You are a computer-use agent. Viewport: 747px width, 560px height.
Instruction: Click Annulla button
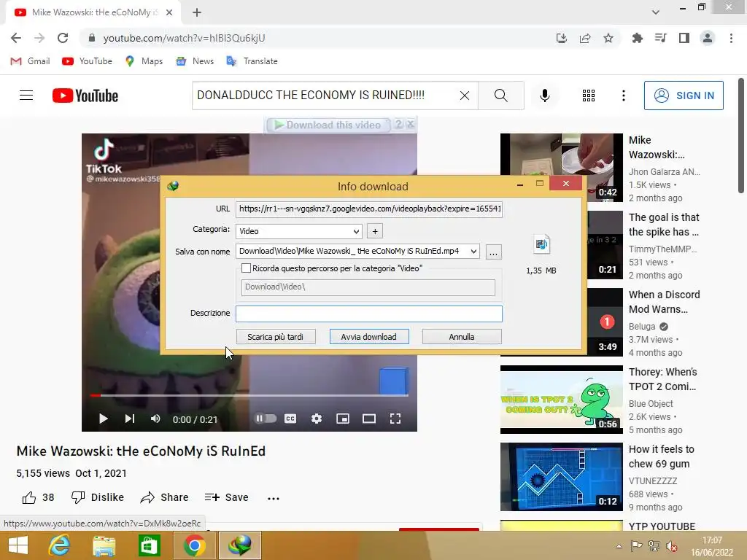[x=462, y=337]
